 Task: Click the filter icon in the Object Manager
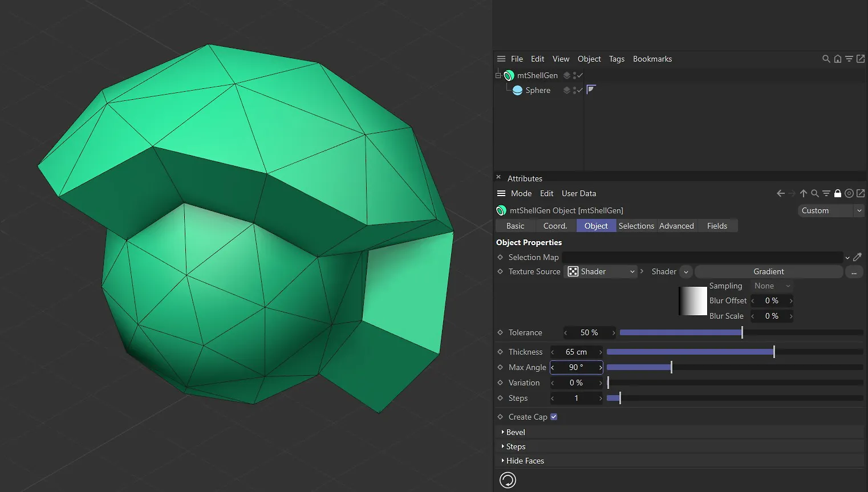[x=849, y=59]
